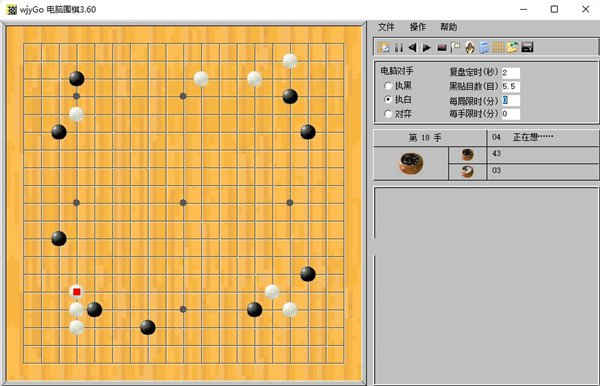Open the 帮助 menu

click(x=448, y=27)
